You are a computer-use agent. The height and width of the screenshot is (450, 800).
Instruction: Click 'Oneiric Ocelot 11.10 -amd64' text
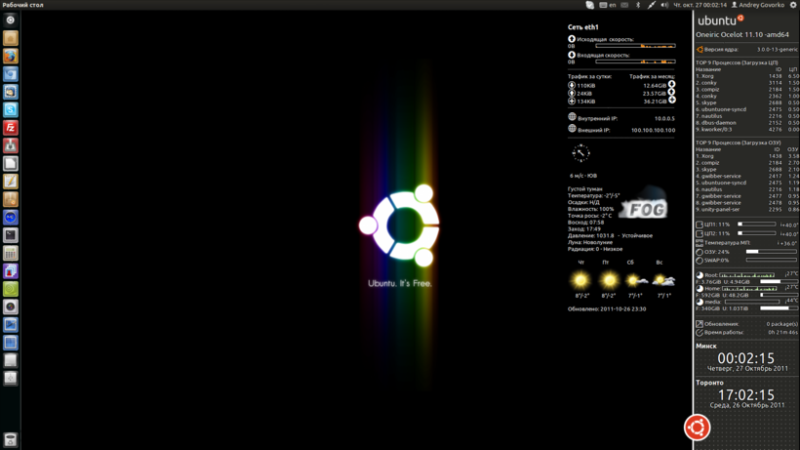coord(742,35)
